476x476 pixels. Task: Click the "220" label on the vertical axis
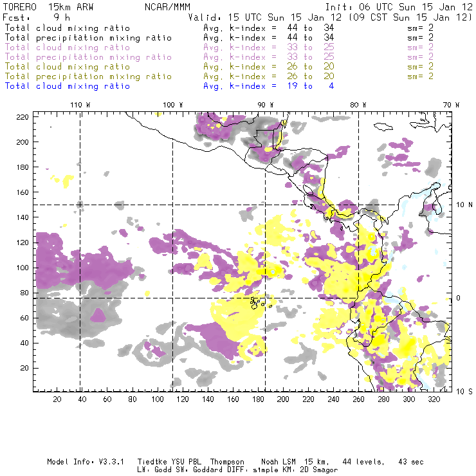point(23,117)
